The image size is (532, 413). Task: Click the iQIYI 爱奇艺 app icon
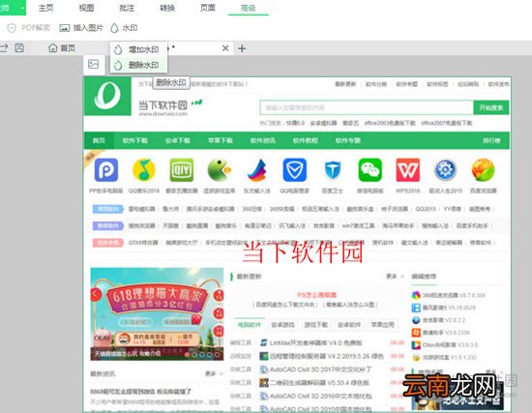182,170
